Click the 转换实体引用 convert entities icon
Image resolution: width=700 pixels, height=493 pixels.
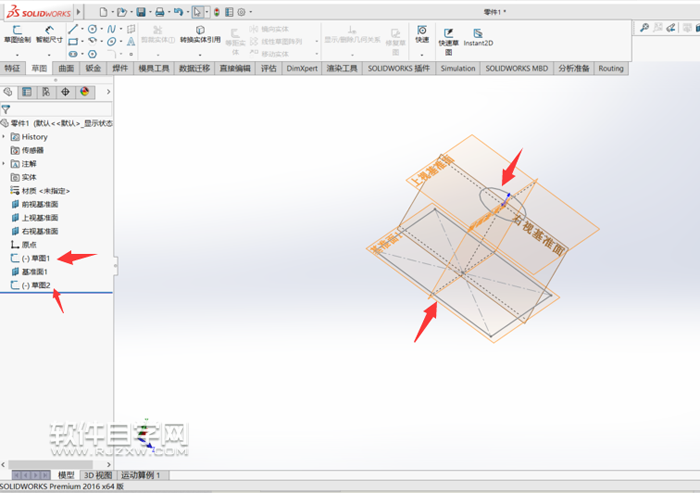[x=200, y=34]
